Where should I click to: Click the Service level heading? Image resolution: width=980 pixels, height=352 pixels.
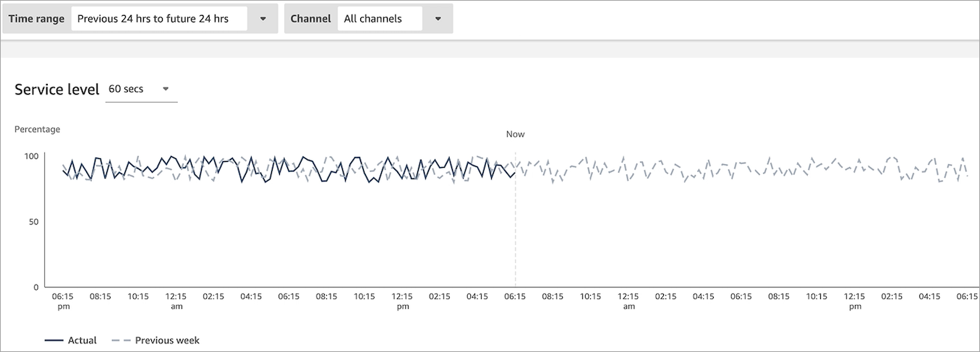56,90
